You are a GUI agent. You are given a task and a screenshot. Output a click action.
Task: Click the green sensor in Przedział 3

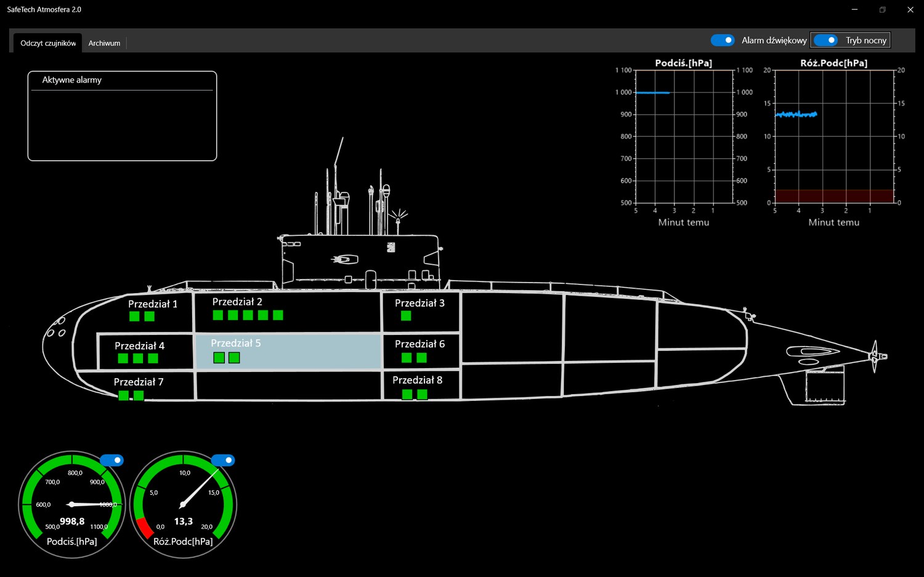tap(406, 316)
